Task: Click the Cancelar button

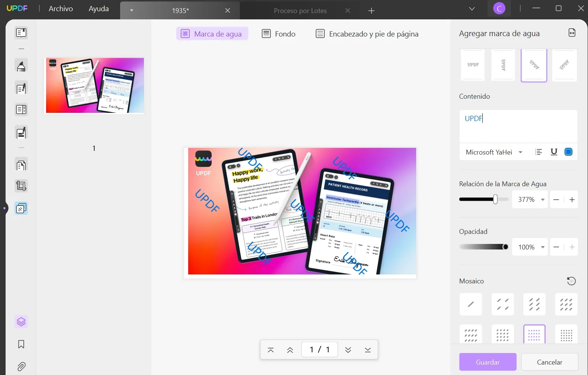Action: tap(549, 362)
